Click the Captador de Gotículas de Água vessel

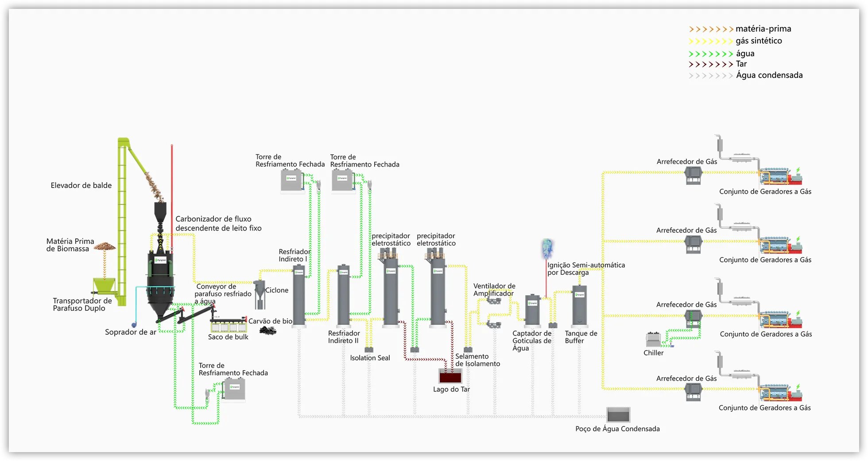point(532,310)
